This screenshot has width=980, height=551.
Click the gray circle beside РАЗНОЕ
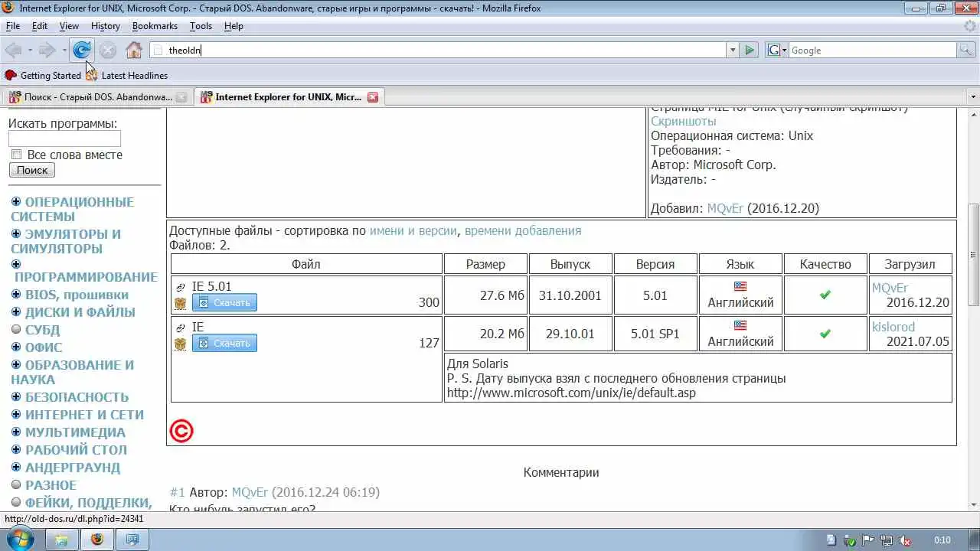(16, 485)
